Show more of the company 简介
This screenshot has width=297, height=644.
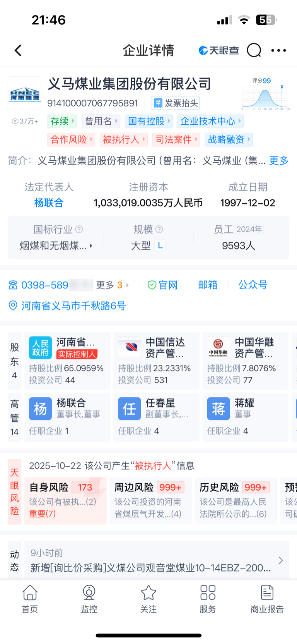[x=279, y=160]
